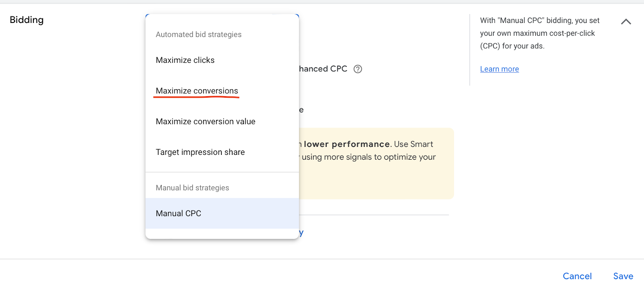Open the Learn more link
Screen dimensions: 644x290
click(499, 69)
